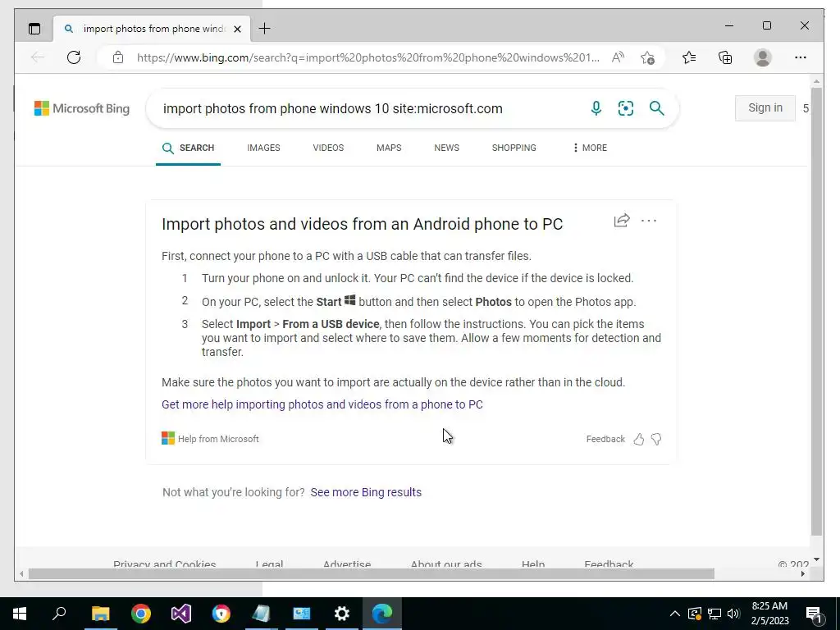Give thumbs down feedback

(x=656, y=440)
